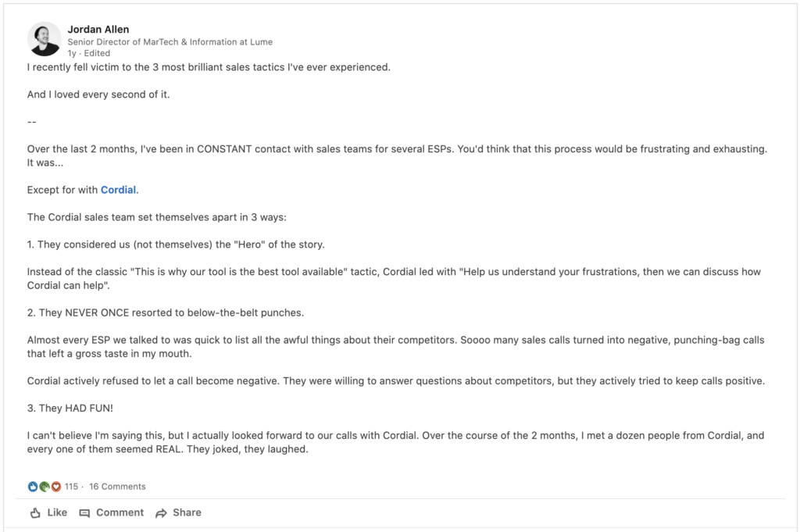
Task: Select the Share button label
Action: click(187, 512)
